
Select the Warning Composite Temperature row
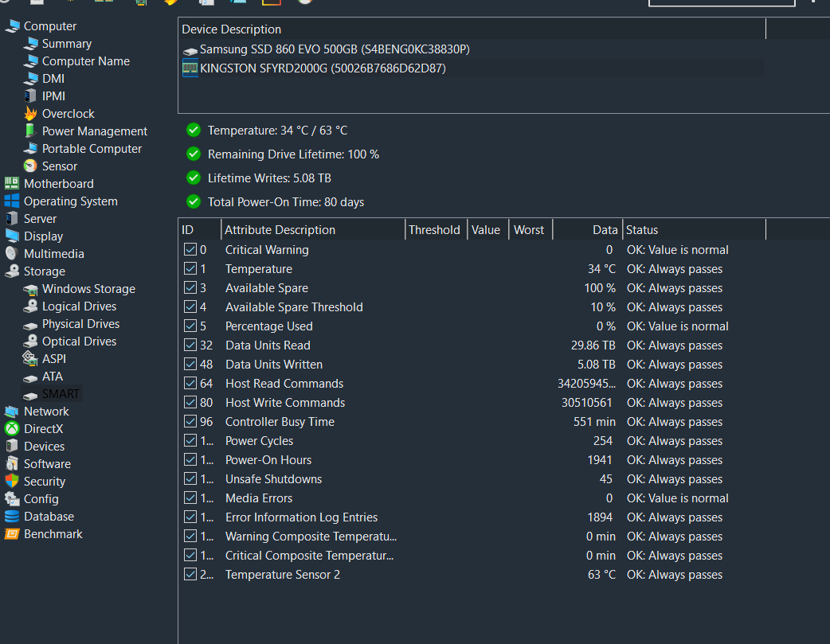pos(472,536)
